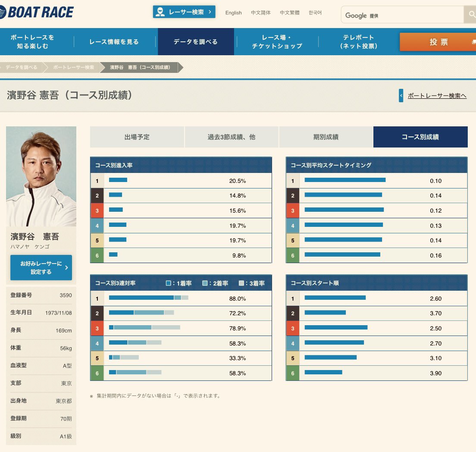
Task: Click the 登録番号 3590 value
Action: tap(66, 295)
